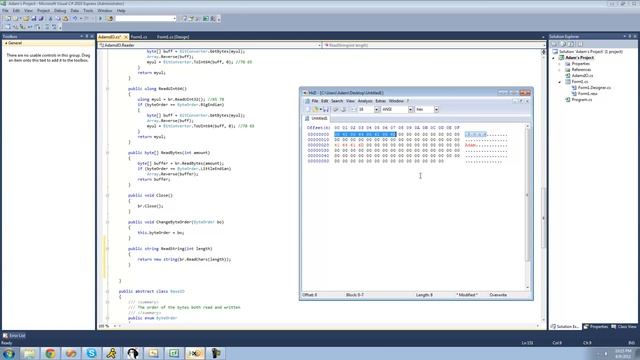Collapse the General group in Toolbox

point(6,43)
